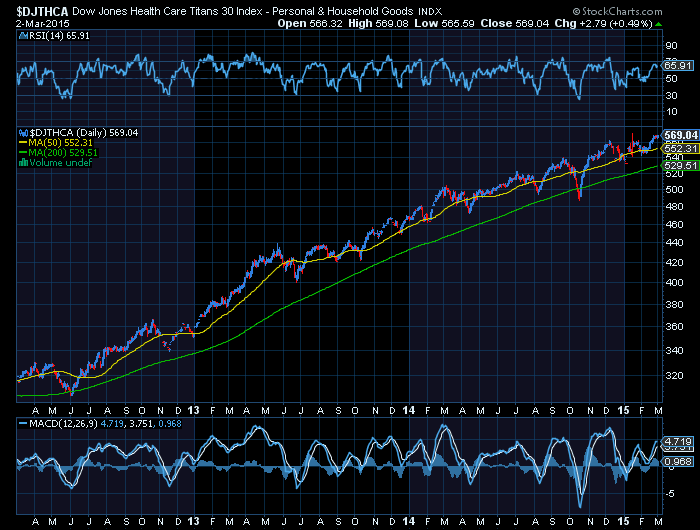This screenshot has height=530, width=700.
Task: Click the Low 565.59 value
Action: pos(444,23)
